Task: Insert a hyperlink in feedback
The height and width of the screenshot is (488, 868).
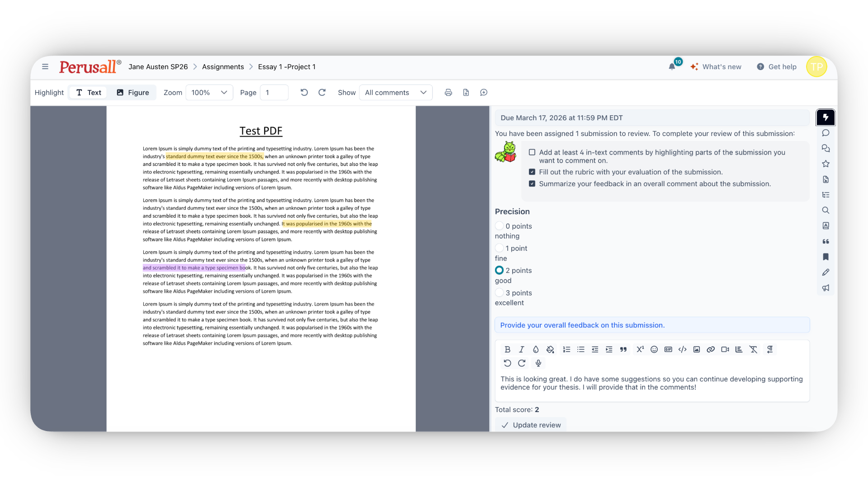Action: pos(711,349)
